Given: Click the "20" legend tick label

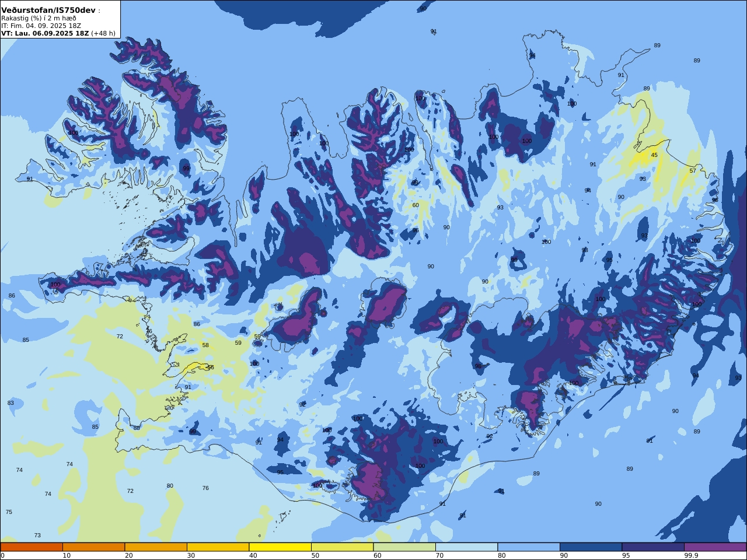Looking at the screenshot, I should coord(128,555).
